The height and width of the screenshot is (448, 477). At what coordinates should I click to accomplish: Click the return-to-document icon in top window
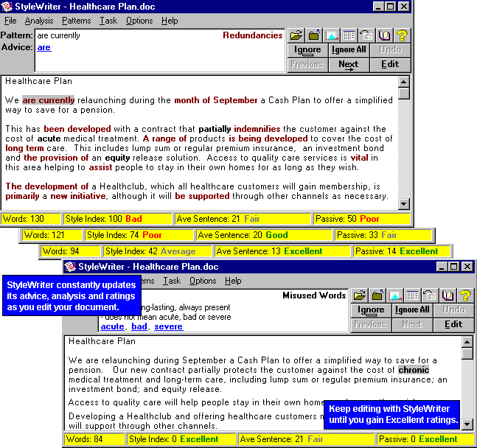pos(366,35)
